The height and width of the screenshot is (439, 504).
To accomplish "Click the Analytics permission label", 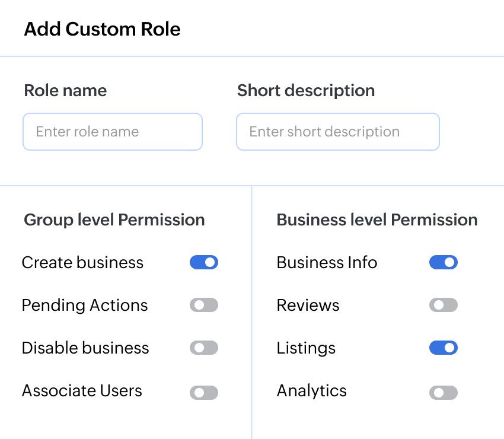I will click(311, 391).
